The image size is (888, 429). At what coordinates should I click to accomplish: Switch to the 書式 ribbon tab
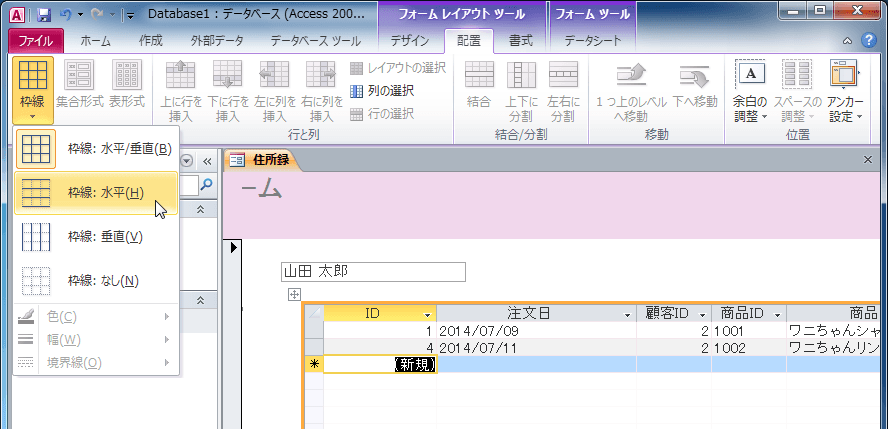[520, 41]
